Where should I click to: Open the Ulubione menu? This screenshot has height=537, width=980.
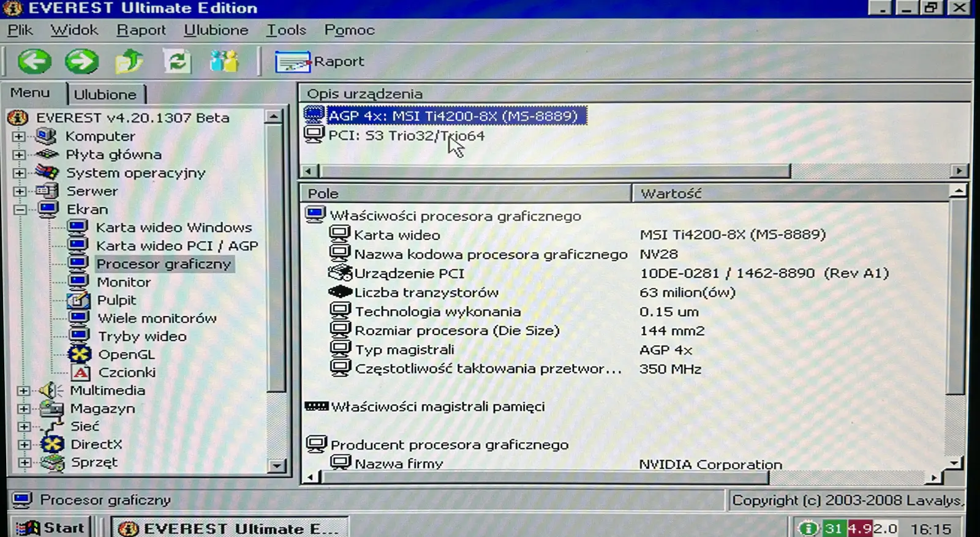point(216,30)
